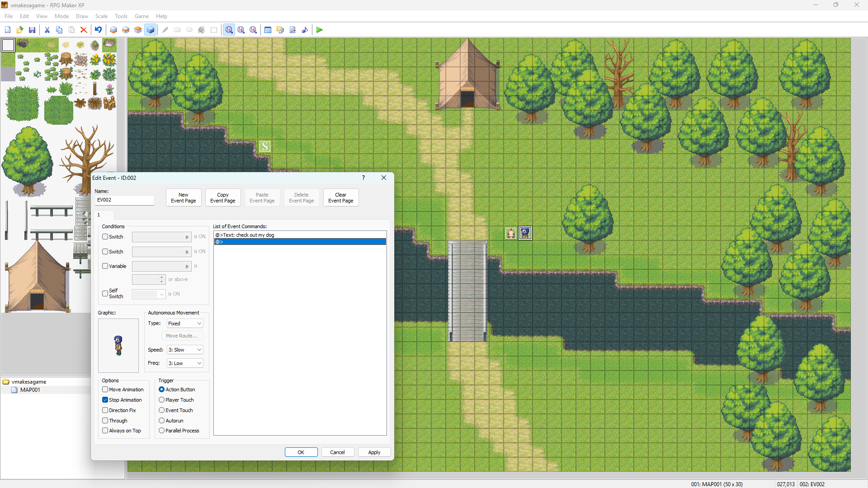
Task: Switch to Layer 2 editing mode
Action: click(126, 30)
